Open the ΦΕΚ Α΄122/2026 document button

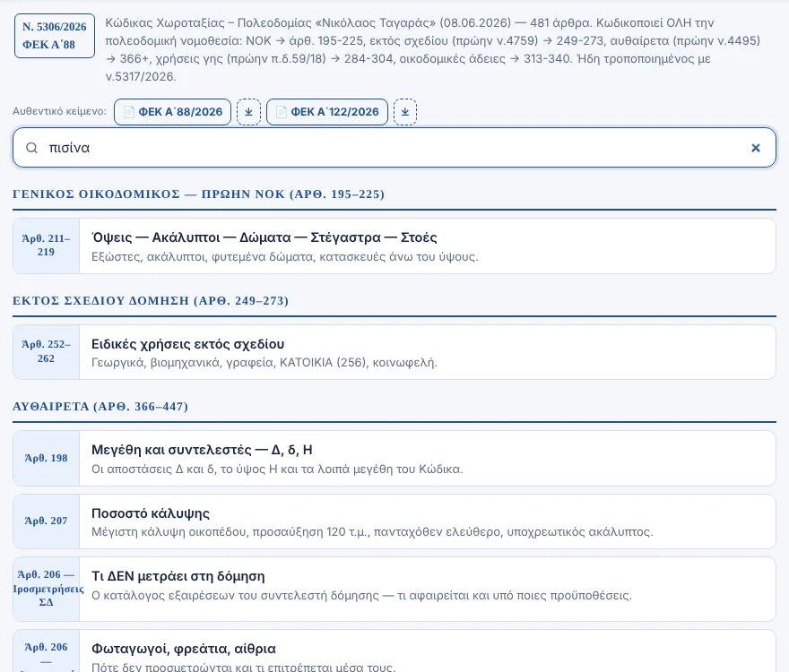tap(327, 112)
